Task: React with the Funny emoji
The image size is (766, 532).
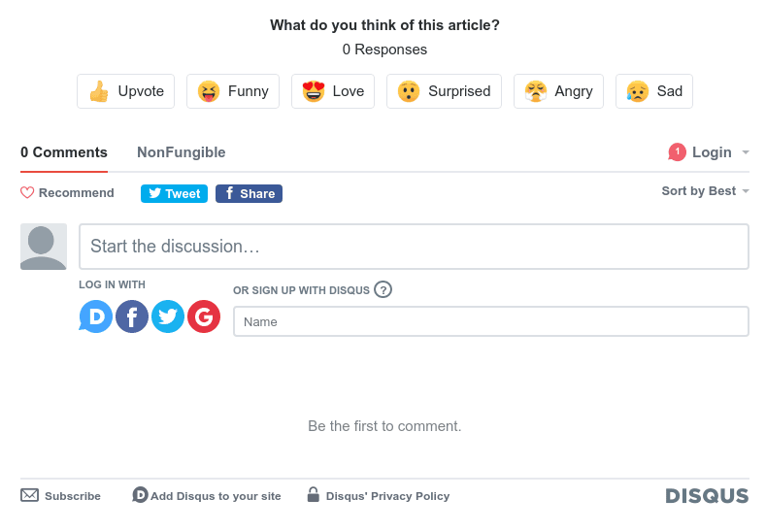Action: pyautogui.click(x=233, y=91)
